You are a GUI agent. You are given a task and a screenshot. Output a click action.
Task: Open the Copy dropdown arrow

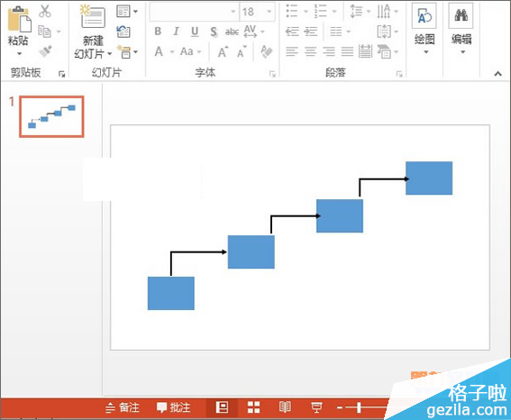(59, 32)
